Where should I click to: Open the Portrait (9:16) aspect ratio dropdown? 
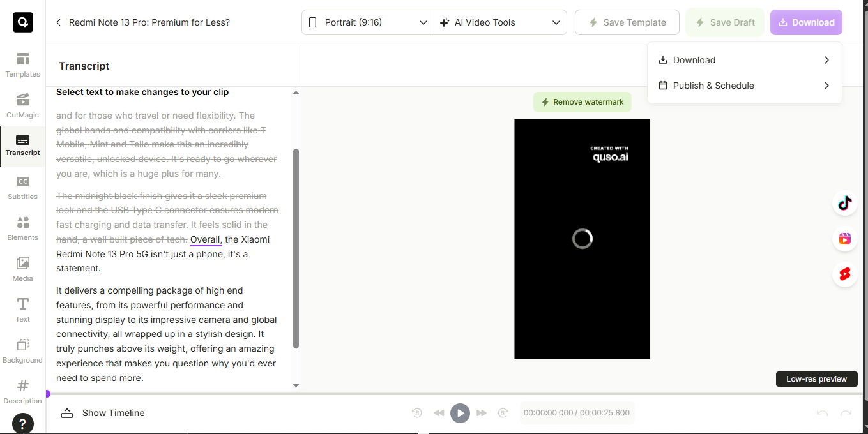(x=368, y=22)
